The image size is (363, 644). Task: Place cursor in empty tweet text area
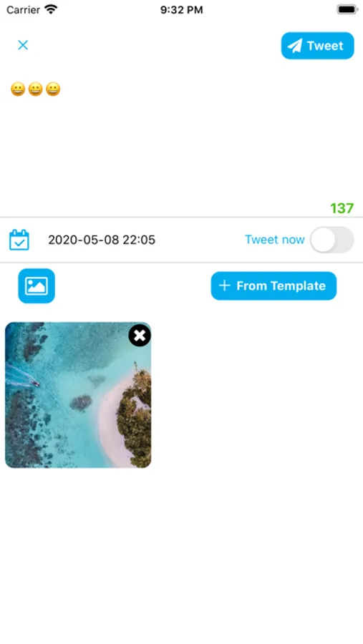click(x=181, y=148)
